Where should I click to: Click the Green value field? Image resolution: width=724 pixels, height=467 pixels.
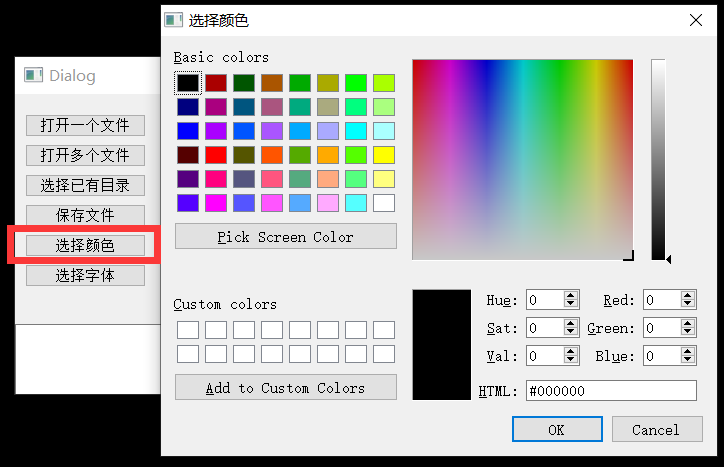point(662,328)
